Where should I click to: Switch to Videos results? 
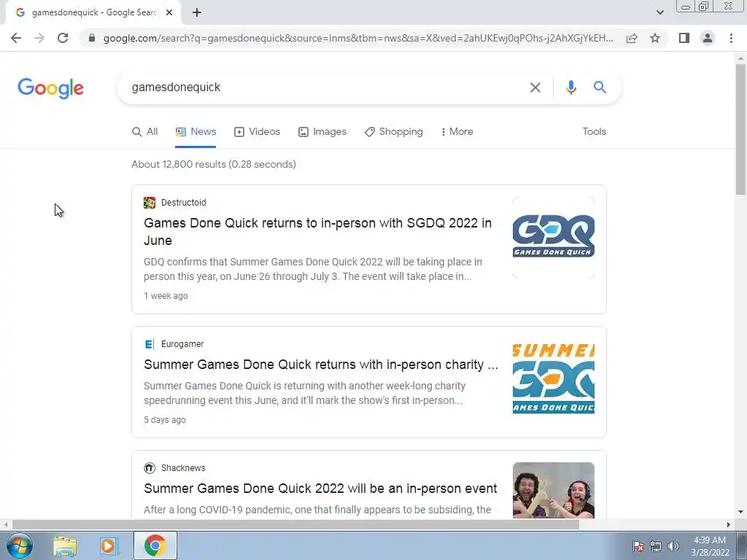(258, 131)
